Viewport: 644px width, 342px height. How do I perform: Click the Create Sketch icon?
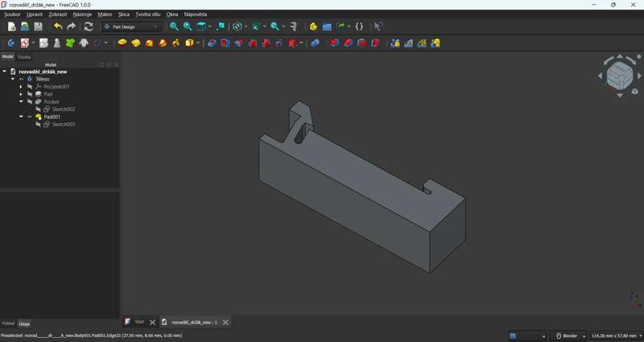click(25, 43)
